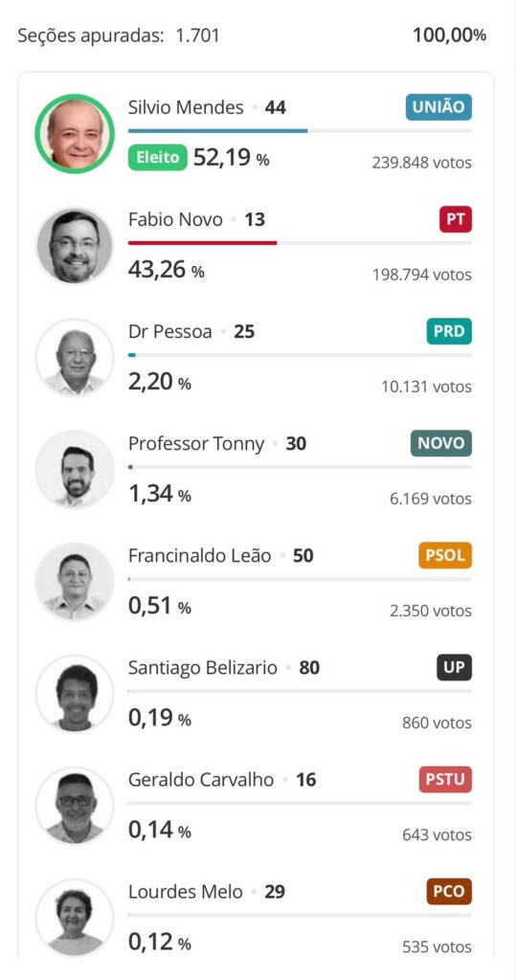
Task: Select the PRD party tag
Action: tap(449, 331)
